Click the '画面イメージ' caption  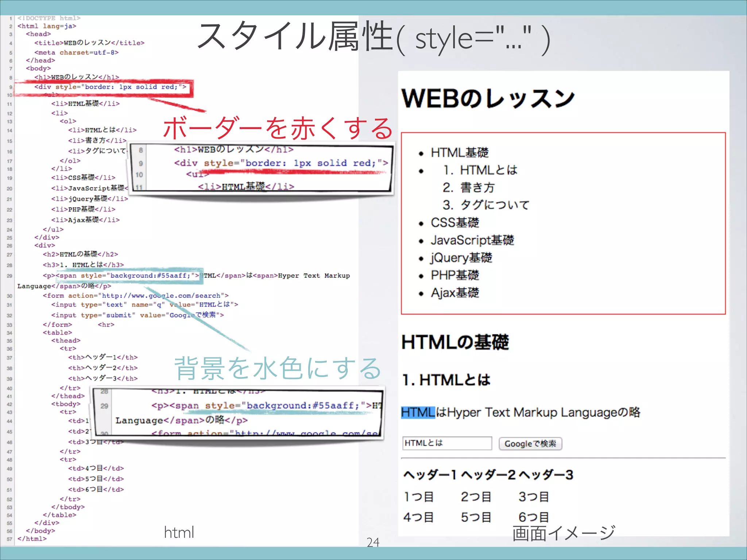[x=564, y=533]
